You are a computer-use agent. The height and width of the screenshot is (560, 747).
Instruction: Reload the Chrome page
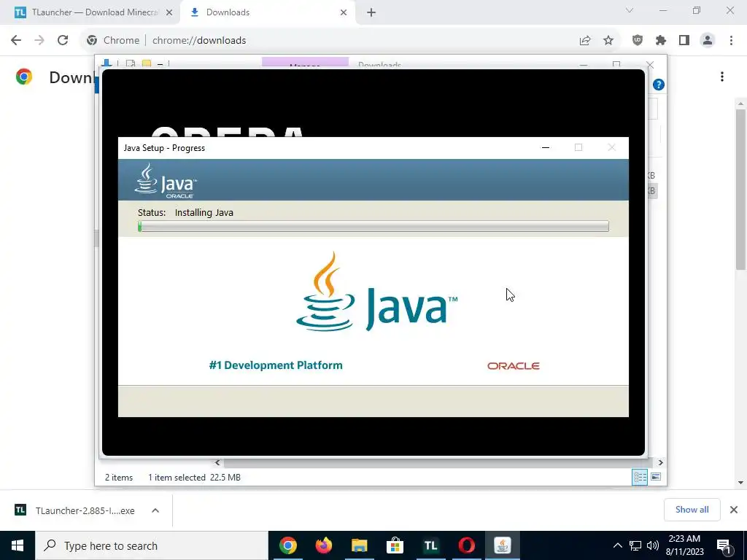(x=63, y=41)
